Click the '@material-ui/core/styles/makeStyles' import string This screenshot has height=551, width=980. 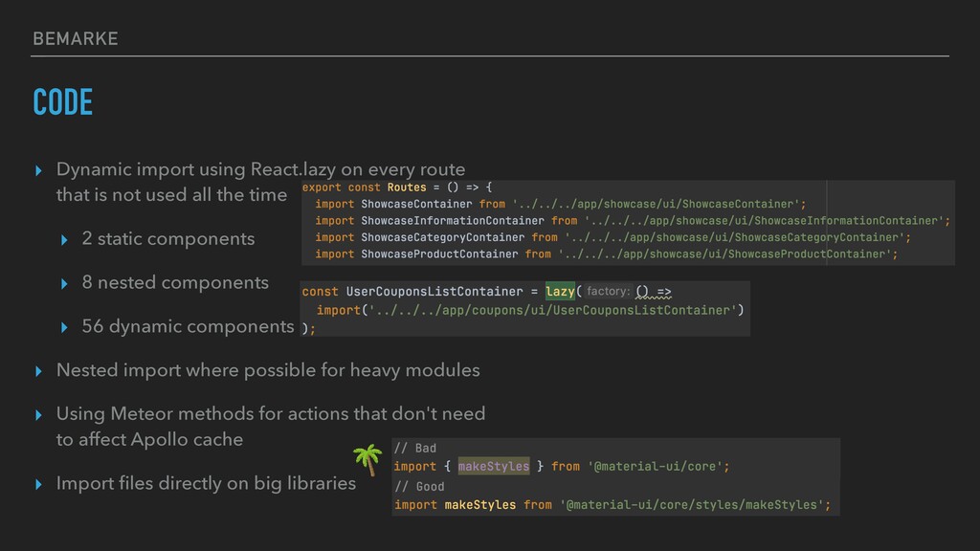point(692,505)
